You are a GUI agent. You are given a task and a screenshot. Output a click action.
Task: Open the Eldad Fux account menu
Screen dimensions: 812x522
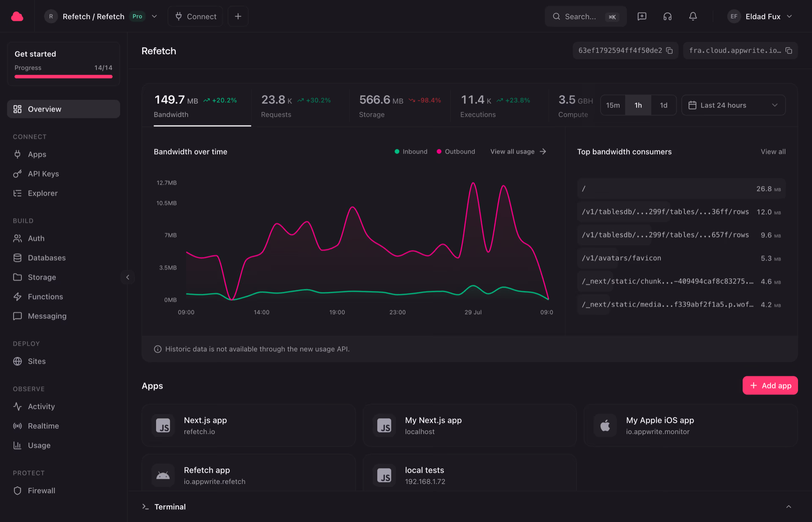(x=760, y=16)
